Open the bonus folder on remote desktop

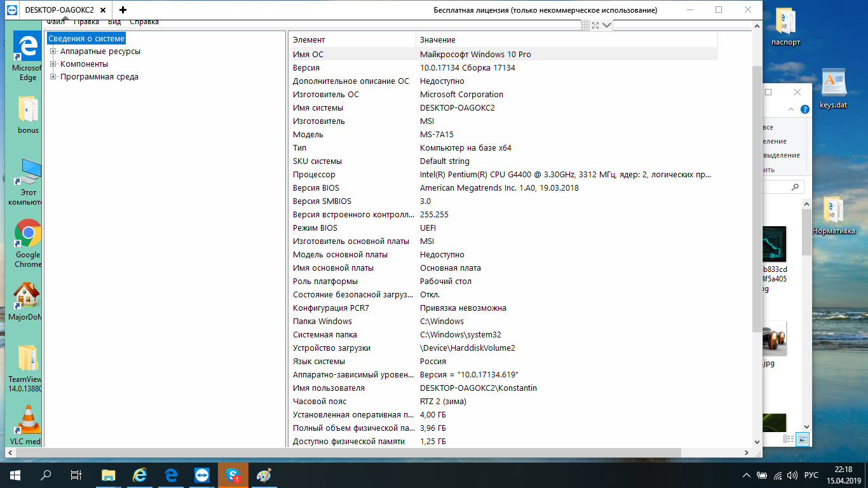coord(28,115)
